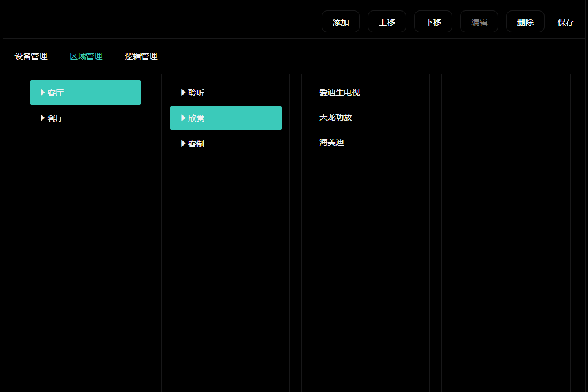Expand the triangle arrow beside 客制
Screen dimensions: 588x392
pos(183,143)
